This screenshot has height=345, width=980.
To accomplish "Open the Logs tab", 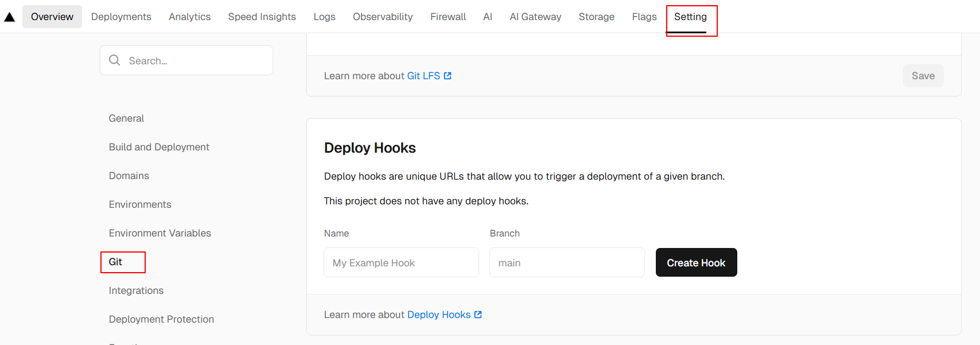I will (x=325, y=17).
